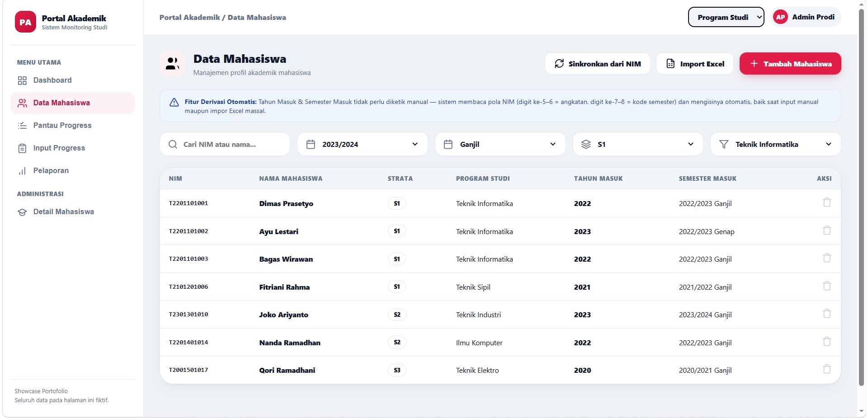Click the calendar icon in Ganjil filter
Viewport: 868px width, 418px height.
coord(448,145)
